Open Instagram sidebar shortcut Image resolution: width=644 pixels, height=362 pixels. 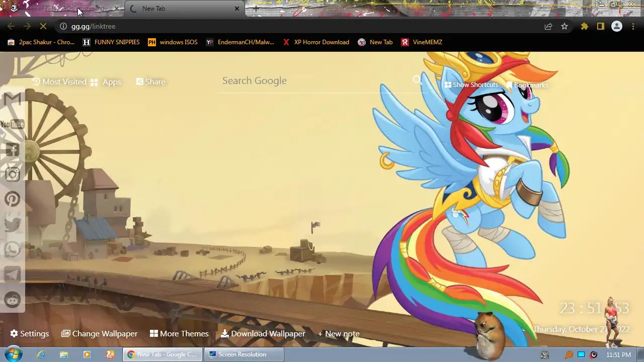point(12,174)
